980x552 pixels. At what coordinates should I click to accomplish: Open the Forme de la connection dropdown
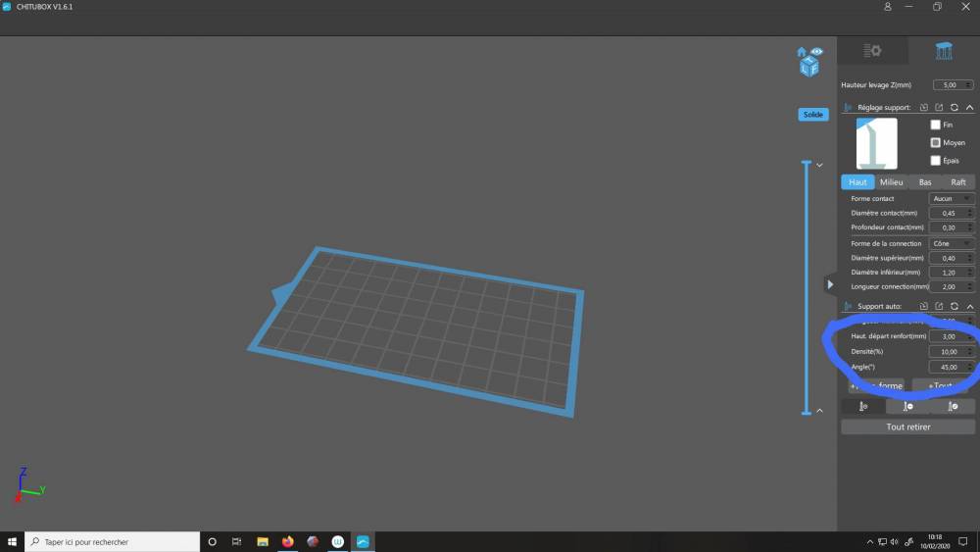(952, 244)
